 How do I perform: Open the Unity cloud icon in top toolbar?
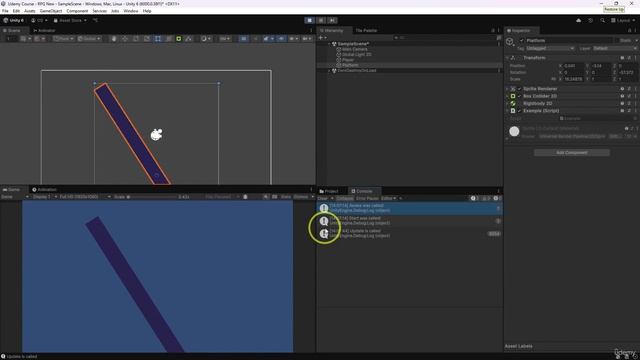coord(578,20)
